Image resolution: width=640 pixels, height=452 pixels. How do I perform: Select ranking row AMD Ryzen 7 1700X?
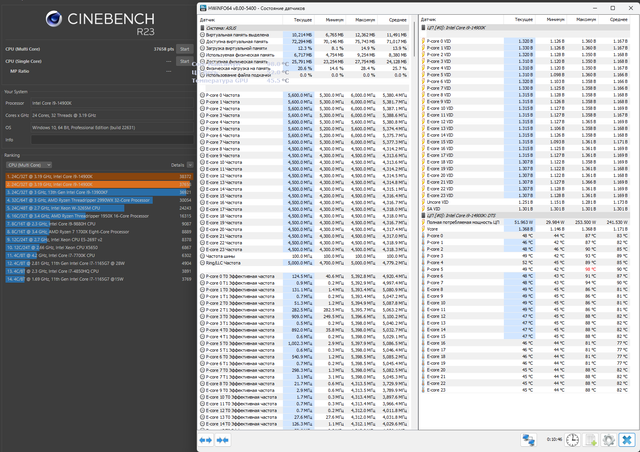click(99, 232)
